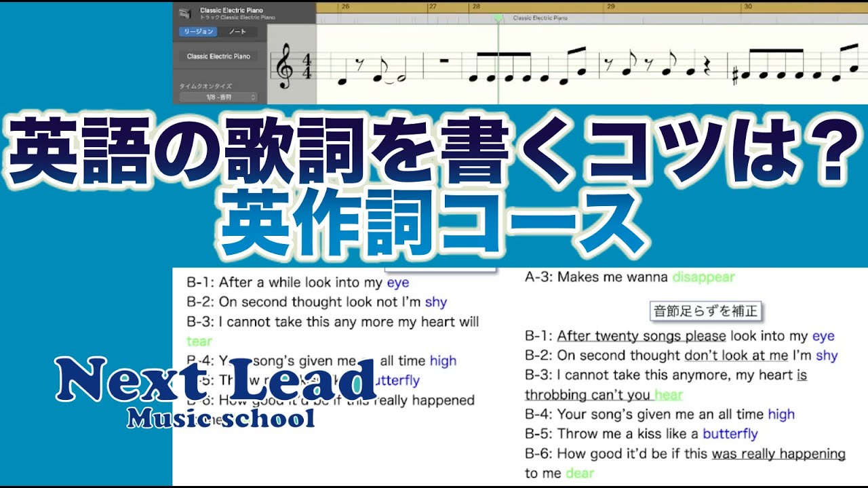868x488 pixels.
Task: Click "was really happening" underlined phrase
Action: pyautogui.click(x=778, y=453)
